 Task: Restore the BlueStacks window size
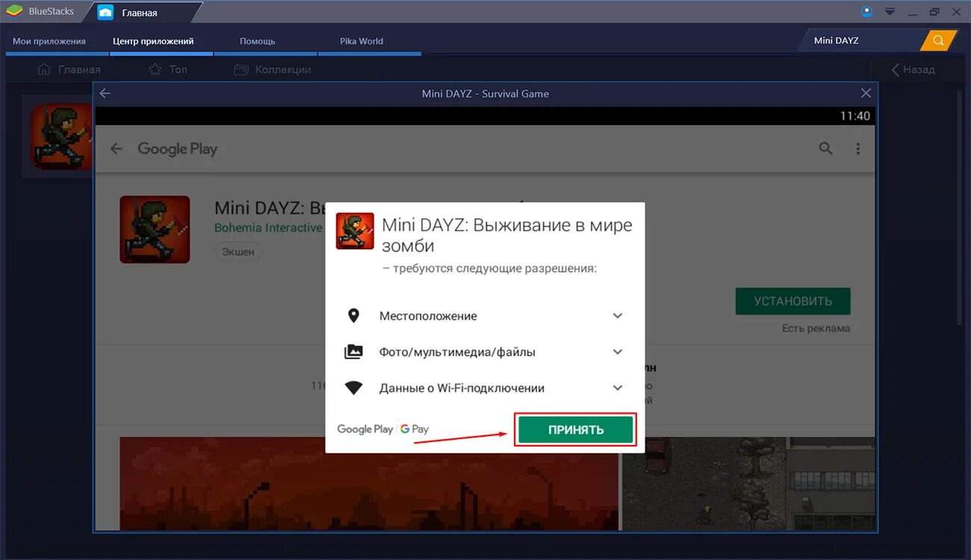934,11
